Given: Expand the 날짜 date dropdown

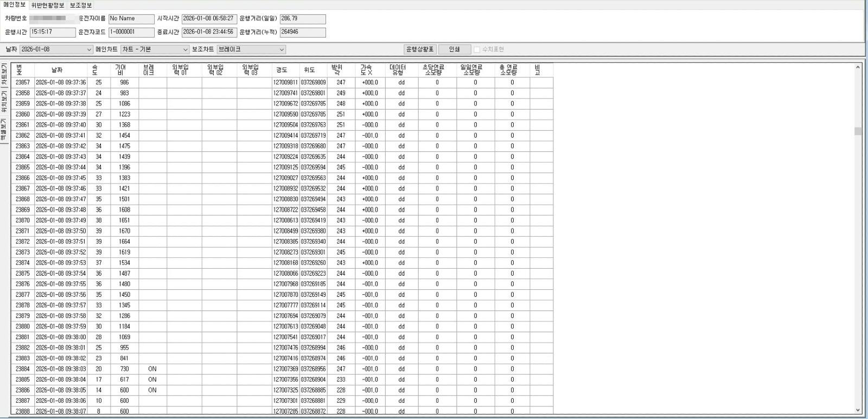Looking at the screenshot, I should tap(89, 49).
